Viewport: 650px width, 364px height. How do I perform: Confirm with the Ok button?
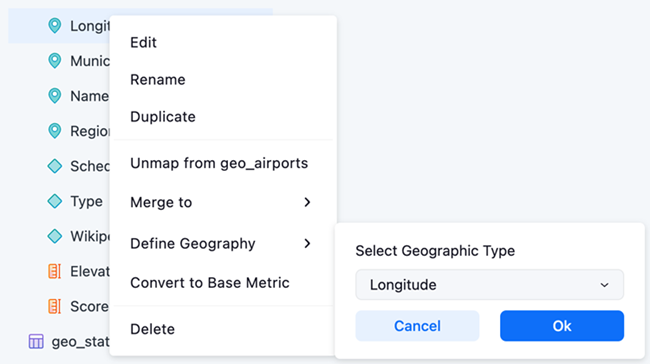tap(562, 326)
